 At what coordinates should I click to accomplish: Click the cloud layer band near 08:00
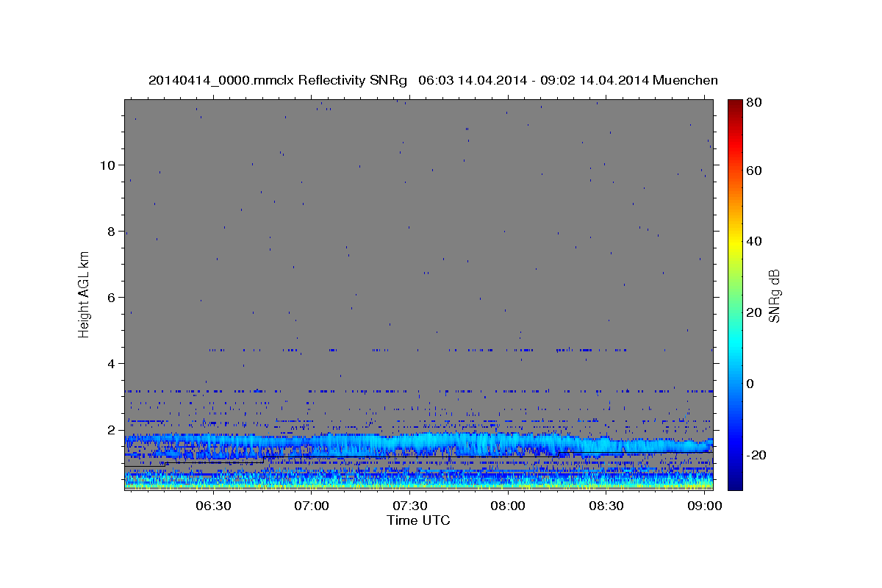click(507, 444)
